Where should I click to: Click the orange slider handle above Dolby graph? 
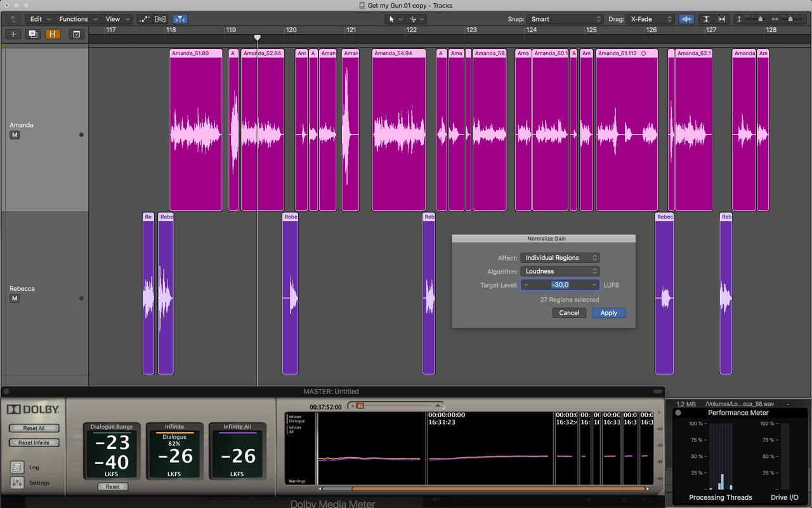coord(360,405)
